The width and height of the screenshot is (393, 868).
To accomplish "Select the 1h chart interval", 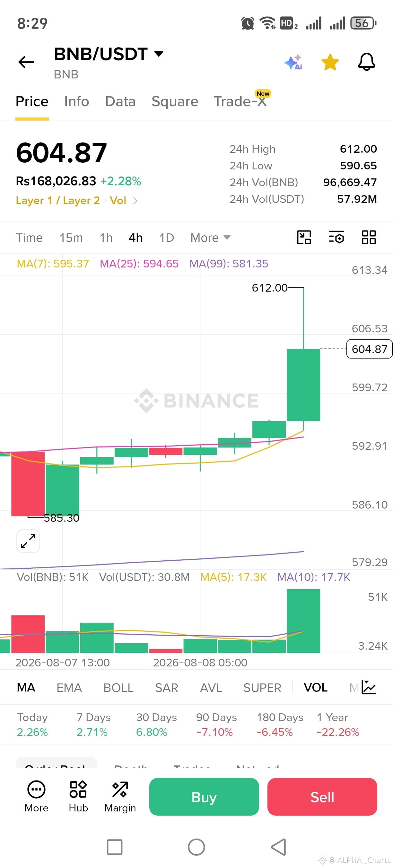I will (106, 238).
